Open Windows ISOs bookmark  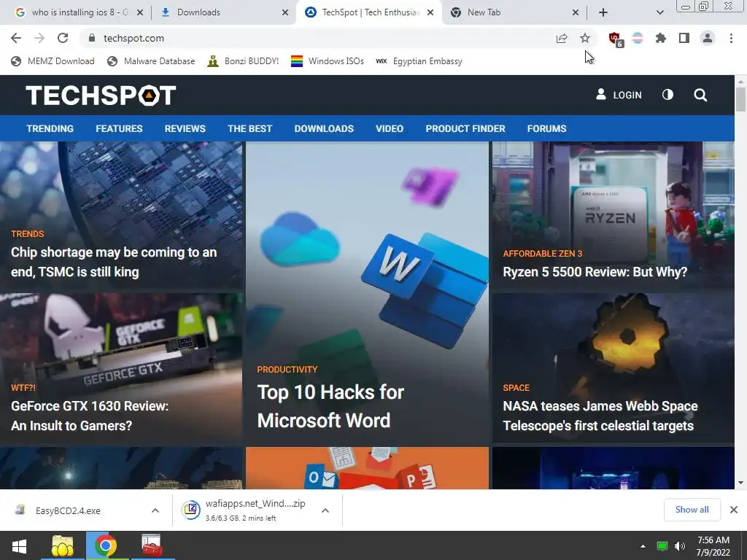tap(328, 61)
